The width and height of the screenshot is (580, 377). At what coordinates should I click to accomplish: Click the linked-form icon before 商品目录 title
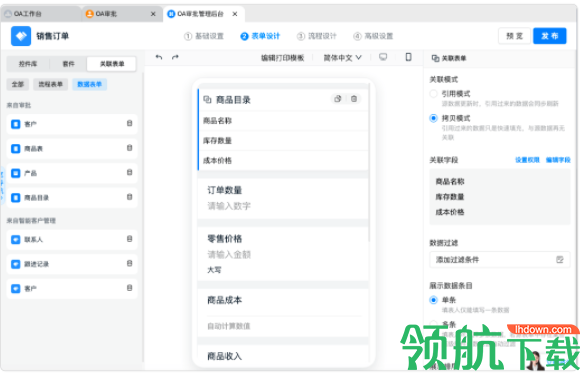click(x=208, y=100)
